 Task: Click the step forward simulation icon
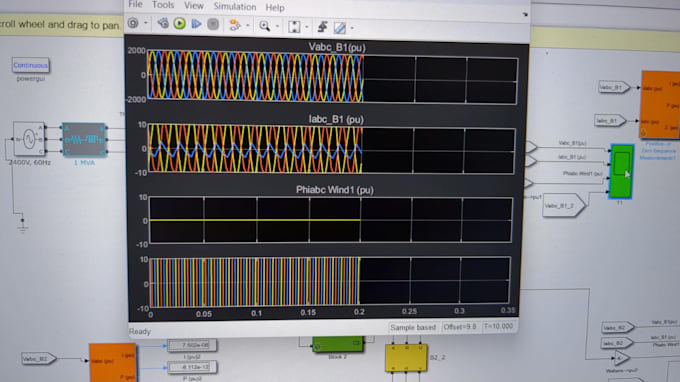(x=196, y=24)
